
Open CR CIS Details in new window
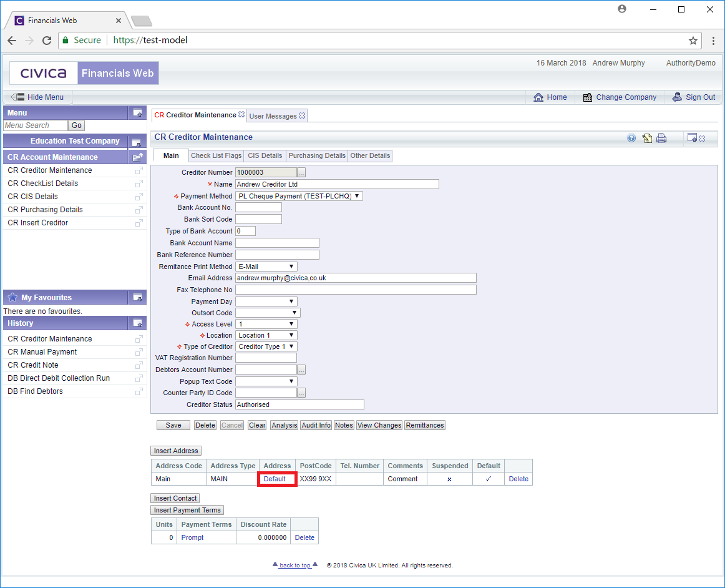pos(139,197)
